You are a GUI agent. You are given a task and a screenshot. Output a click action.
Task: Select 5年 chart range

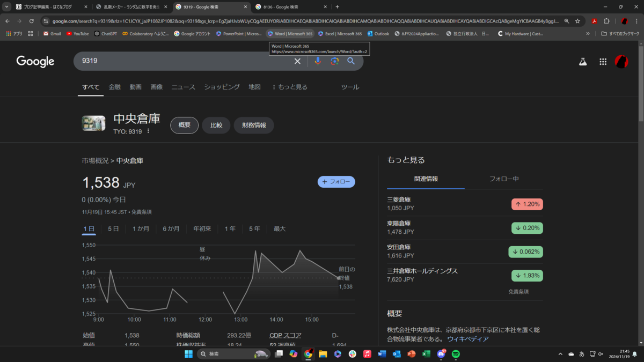(254, 228)
